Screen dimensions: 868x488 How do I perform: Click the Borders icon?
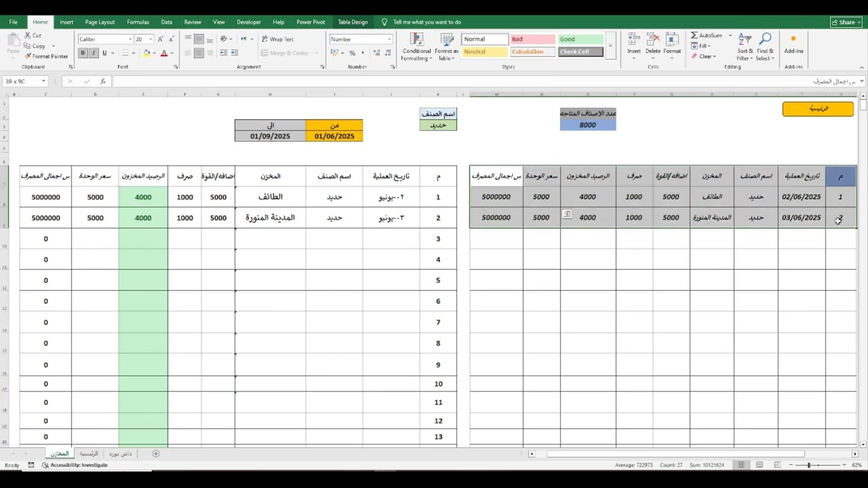[x=125, y=53]
